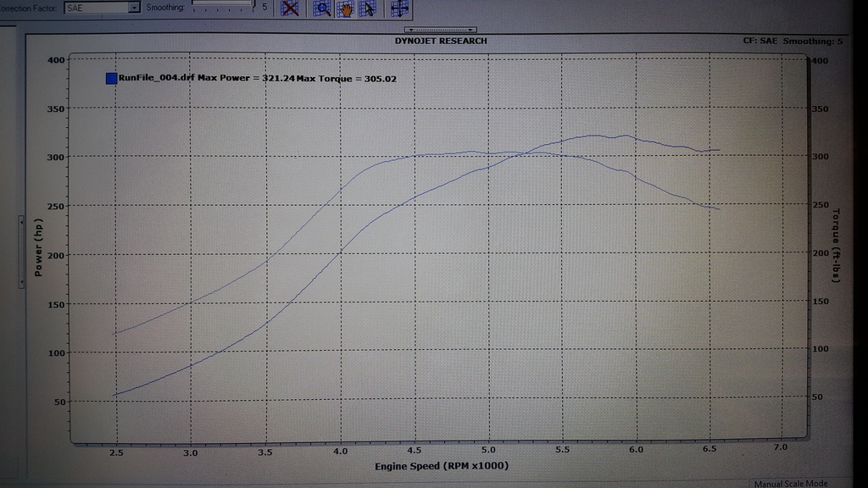This screenshot has height=488, width=868.
Task: Click the Torque (ft-lbs) axis label
Action: [836, 246]
